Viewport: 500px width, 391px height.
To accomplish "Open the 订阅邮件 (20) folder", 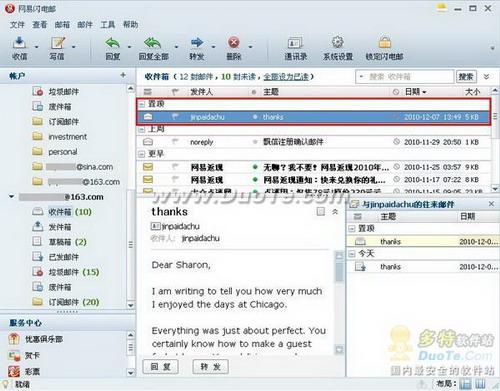I will point(67,302).
